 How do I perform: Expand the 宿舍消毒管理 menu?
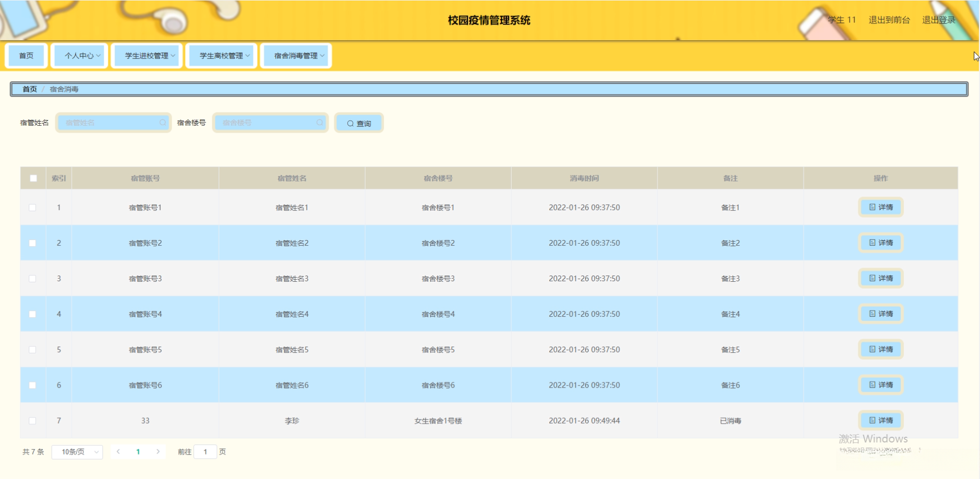(x=296, y=56)
